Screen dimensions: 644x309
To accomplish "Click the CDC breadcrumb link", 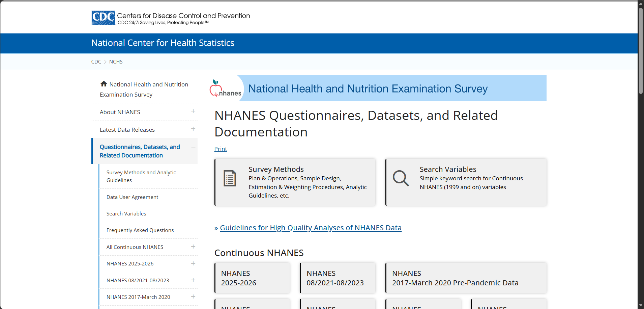I will tap(96, 62).
